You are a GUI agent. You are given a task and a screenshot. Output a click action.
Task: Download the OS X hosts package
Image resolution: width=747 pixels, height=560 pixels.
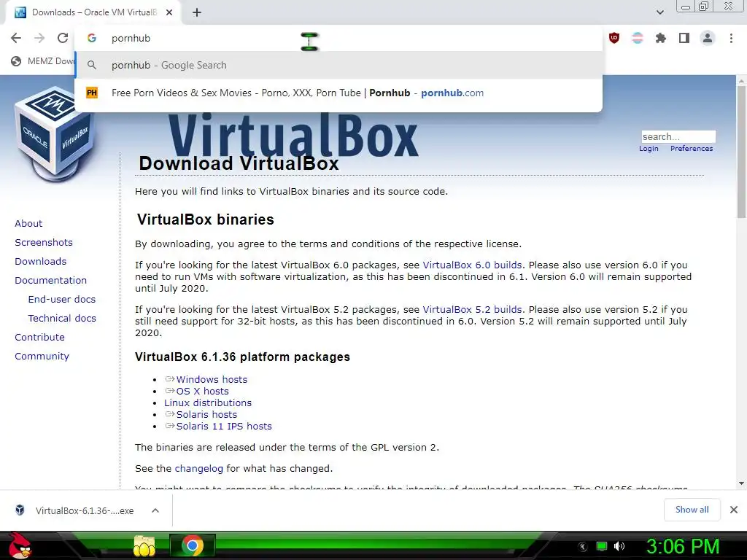202,392
